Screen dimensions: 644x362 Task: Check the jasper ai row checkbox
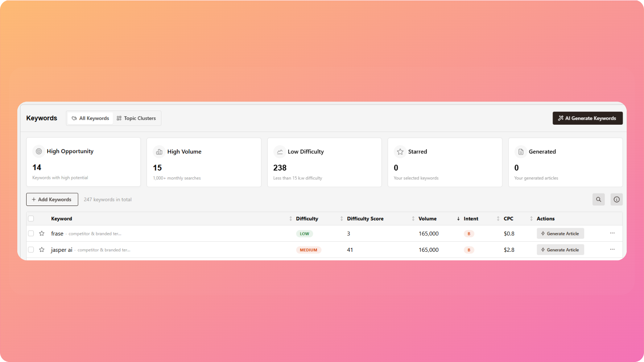tap(31, 250)
